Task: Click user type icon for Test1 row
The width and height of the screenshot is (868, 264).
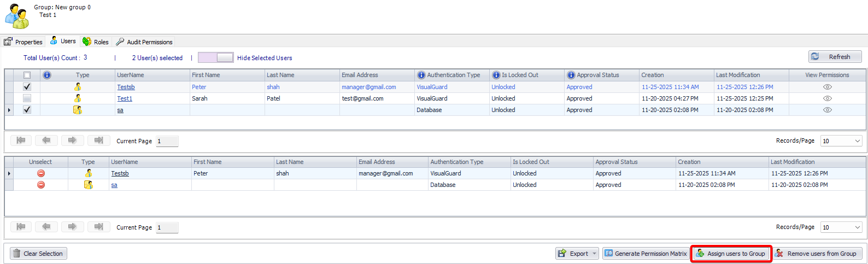Action: coord(78,98)
